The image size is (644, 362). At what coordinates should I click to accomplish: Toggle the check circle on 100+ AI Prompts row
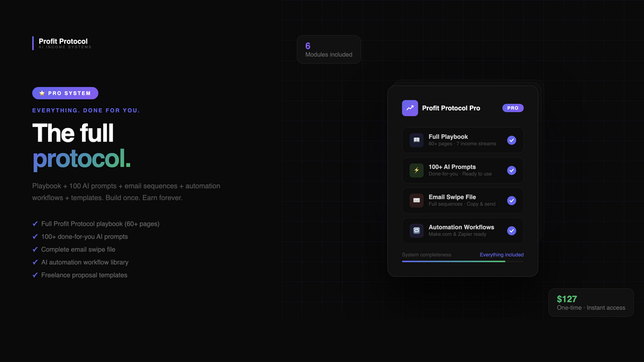[511, 170]
